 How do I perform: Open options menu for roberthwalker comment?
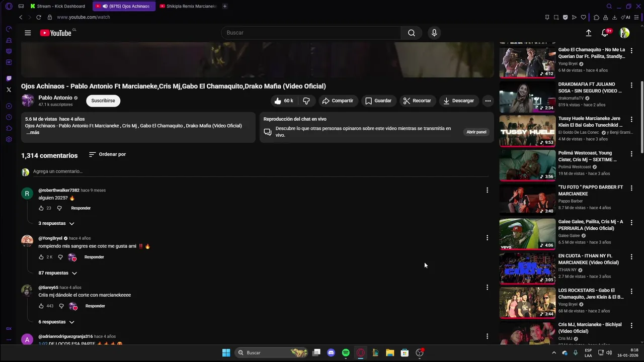(x=487, y=190)
